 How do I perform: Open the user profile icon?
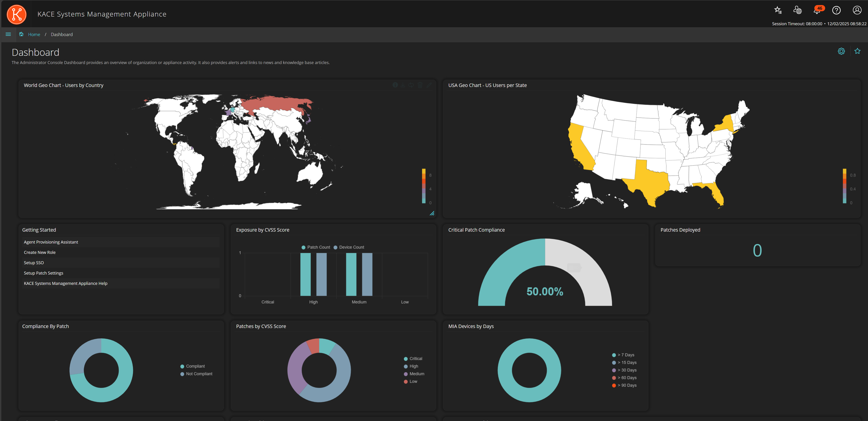pyautogui.click(x=857, y=10)
